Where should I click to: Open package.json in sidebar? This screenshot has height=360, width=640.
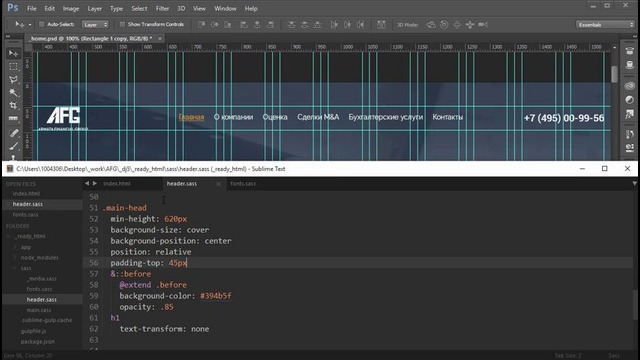(x=38, y=342)
